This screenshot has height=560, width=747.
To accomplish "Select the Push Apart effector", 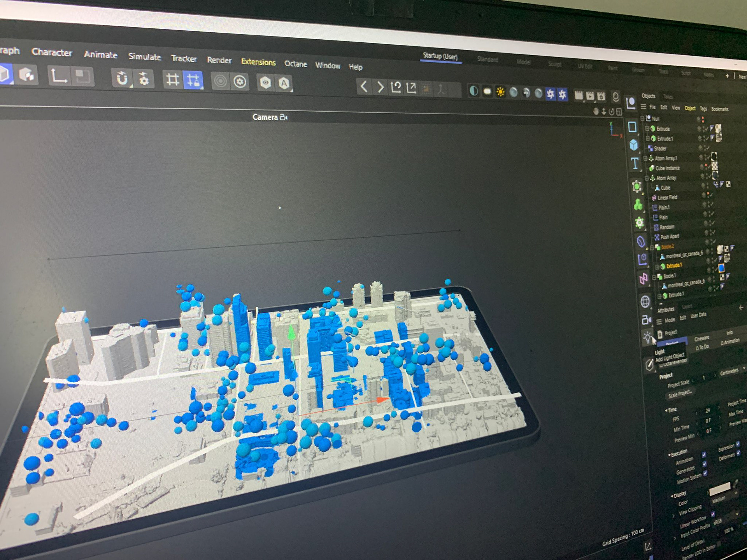I will click(x=670, y=236).
